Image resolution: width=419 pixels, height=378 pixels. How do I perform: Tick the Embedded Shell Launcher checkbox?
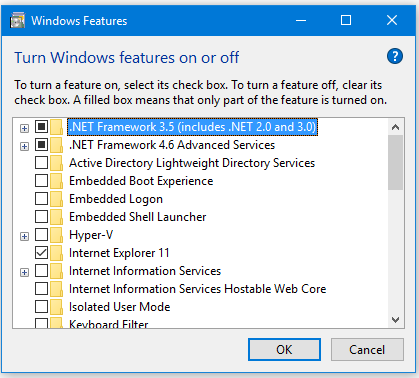pyautogui.click(x=41, y=217)
